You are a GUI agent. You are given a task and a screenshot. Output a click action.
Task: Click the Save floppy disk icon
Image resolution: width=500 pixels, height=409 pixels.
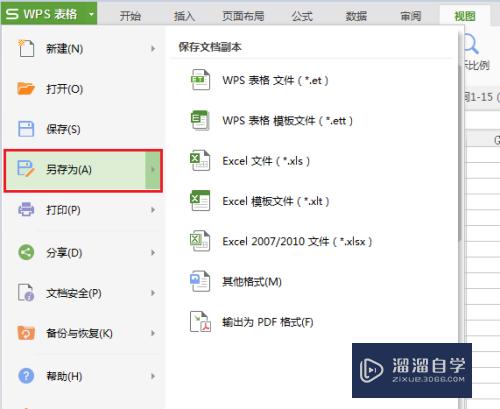(x=26, y=129)
